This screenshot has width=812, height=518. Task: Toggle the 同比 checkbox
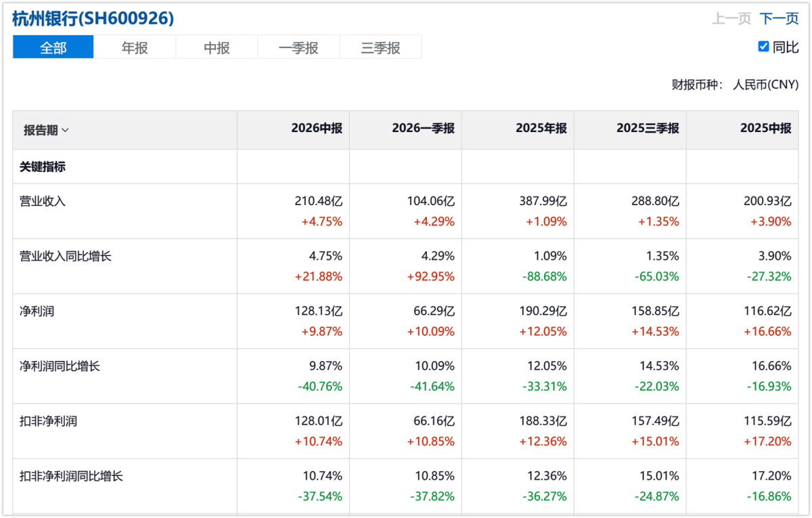point(763,47)
